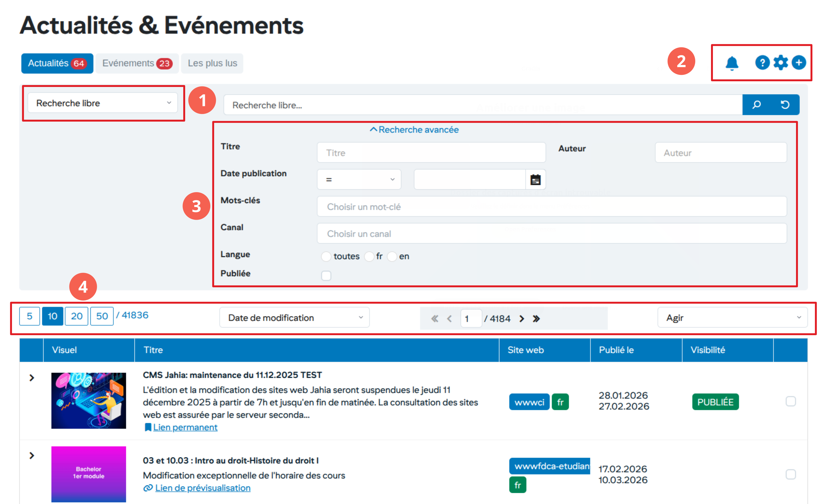Switch to the Evénements tab

coord(137,63)
